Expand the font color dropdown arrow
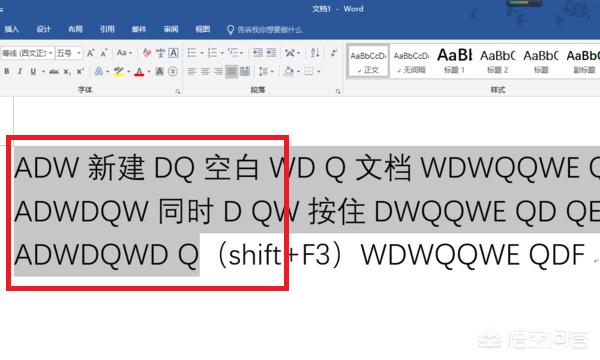This screenshot has height=360, width=600. click(x=149, y=71)
